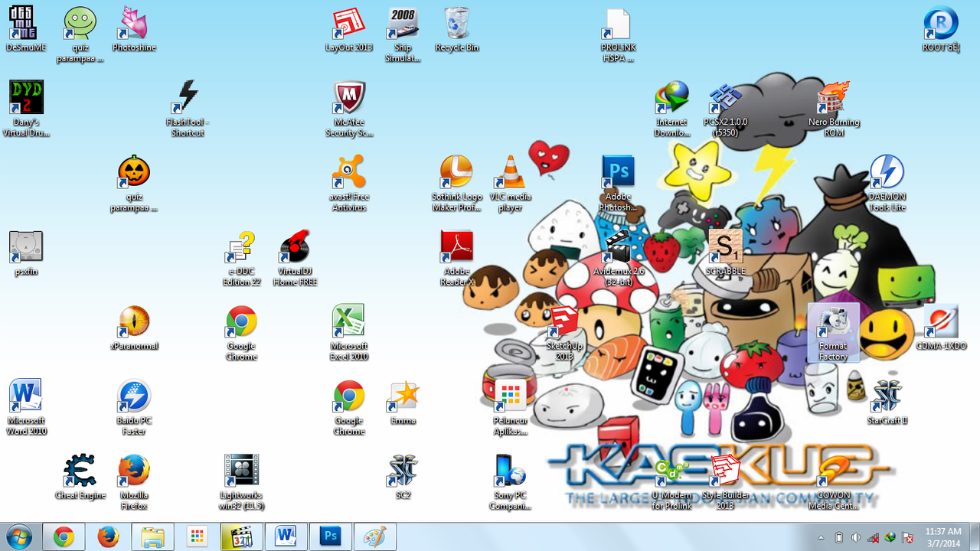Open VirtualDJ Home FREE shortcut
This screenshot has height=551, width=980.
click(296, 258)
